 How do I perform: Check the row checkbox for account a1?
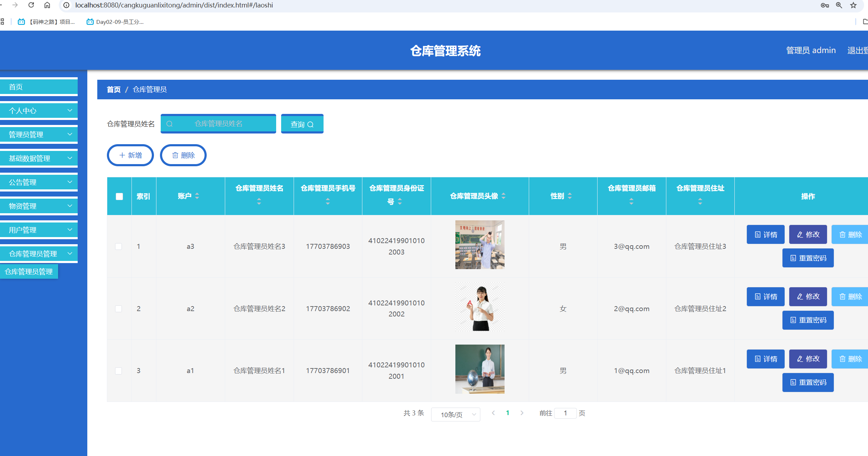[119, 371]
